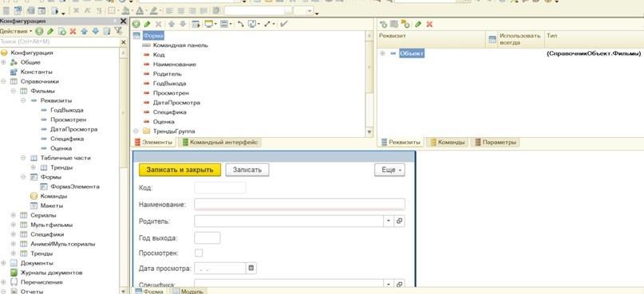This screenshot has width=644, height=294.
Task: Click the red delete X in the Реквизит pane
Action: click(429, 24)
